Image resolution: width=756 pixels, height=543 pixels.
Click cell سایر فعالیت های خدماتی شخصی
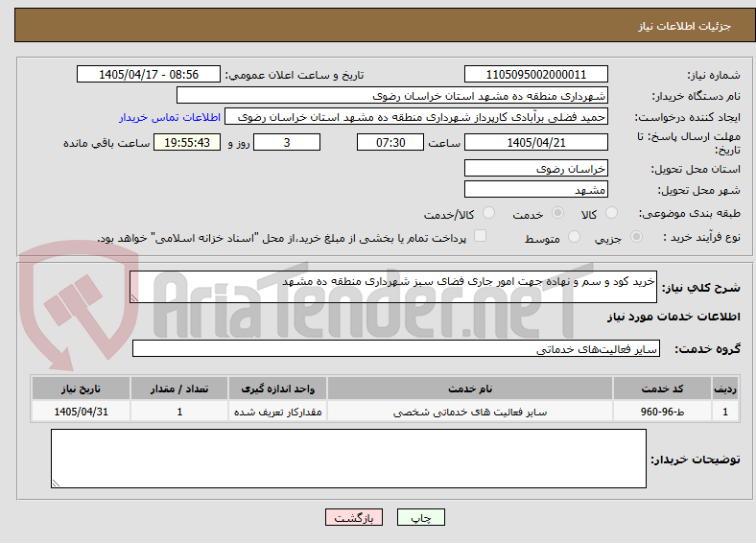[470, 412]
